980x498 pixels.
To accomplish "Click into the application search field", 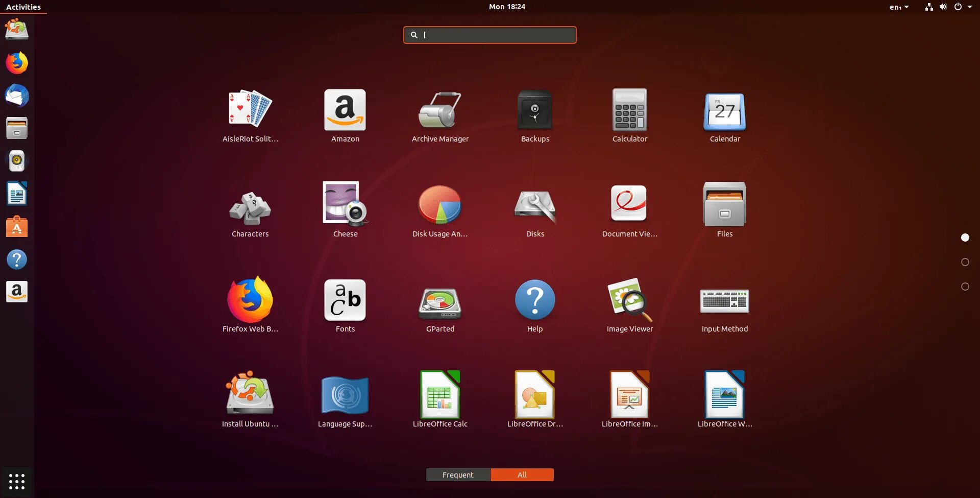I will tap(490, 35).
